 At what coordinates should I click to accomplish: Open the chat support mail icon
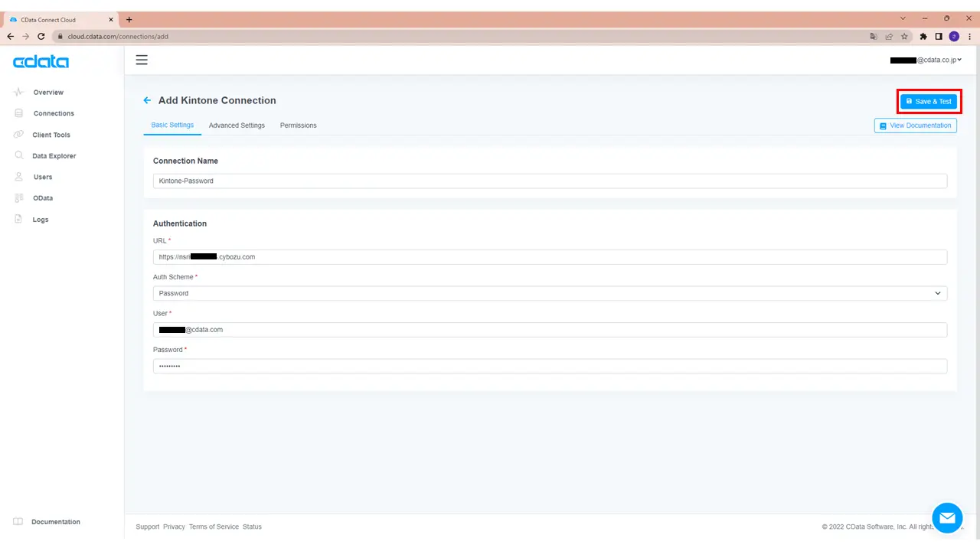[947, 518]
